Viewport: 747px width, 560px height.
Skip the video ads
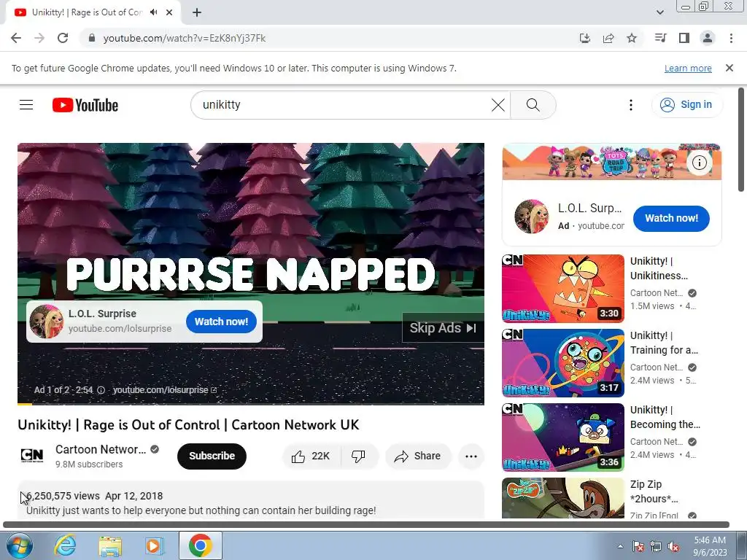coord(443,327)
